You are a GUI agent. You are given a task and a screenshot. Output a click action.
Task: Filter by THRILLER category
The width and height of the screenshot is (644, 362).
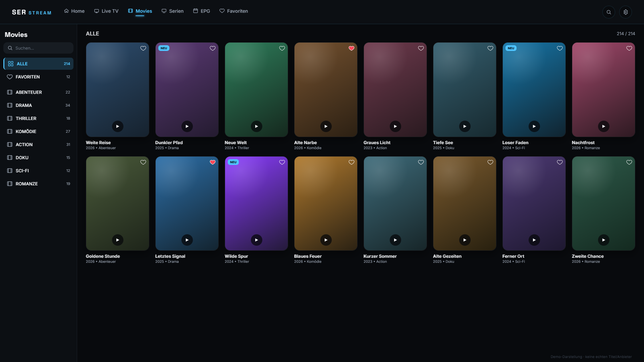pyautogui.click(x=39, y=118)
